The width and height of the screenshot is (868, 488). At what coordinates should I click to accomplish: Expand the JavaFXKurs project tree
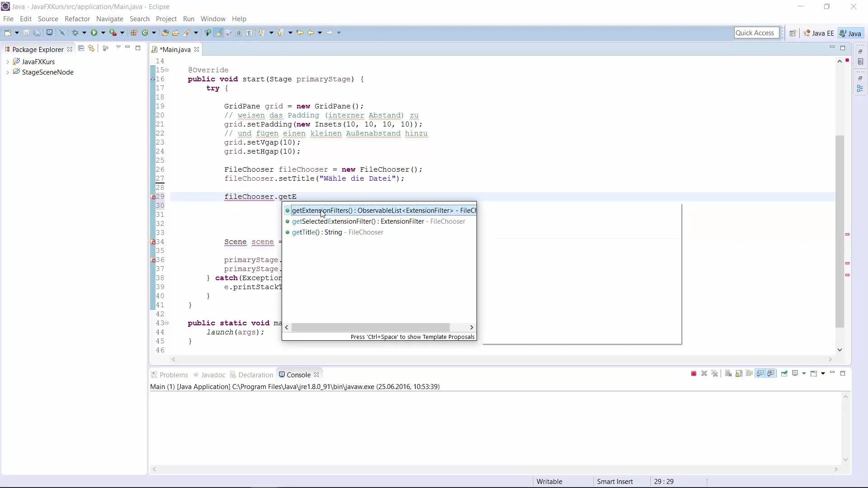click(8, 61)
